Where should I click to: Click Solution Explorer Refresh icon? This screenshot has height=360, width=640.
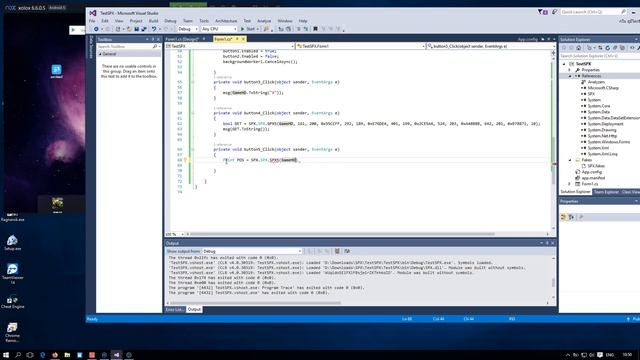tap(607, 48)
